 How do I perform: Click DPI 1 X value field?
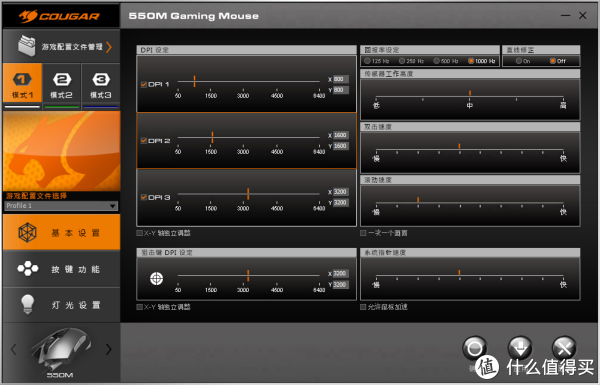[341, 79]
